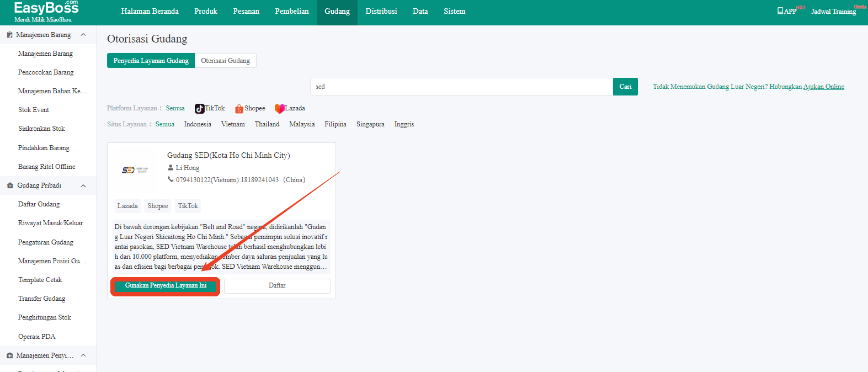Open the Gudang menu
Viewport: 868px width, 372px height.
point(337,12)
